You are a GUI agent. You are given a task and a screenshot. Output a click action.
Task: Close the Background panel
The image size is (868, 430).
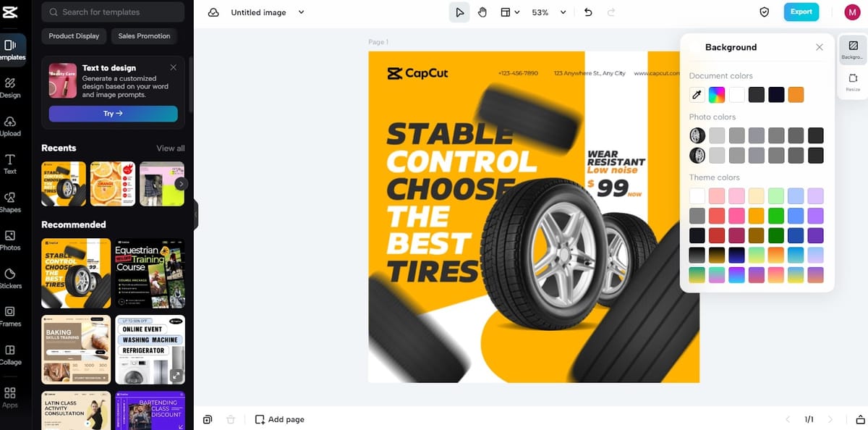click(819, 47)
